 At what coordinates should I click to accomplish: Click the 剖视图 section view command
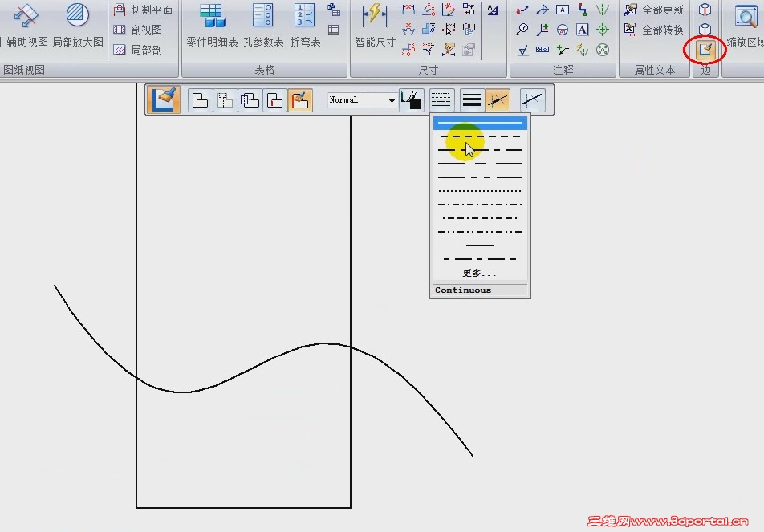[137, 30]
